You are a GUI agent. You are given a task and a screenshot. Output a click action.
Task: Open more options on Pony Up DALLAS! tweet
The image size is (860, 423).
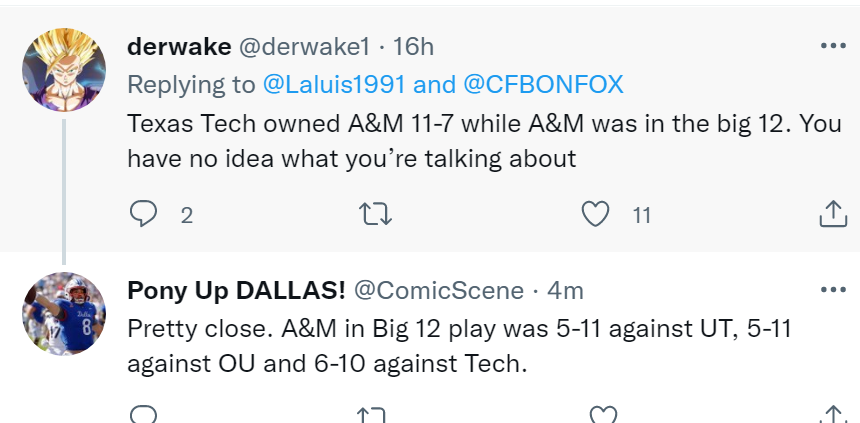pos(832,289)
